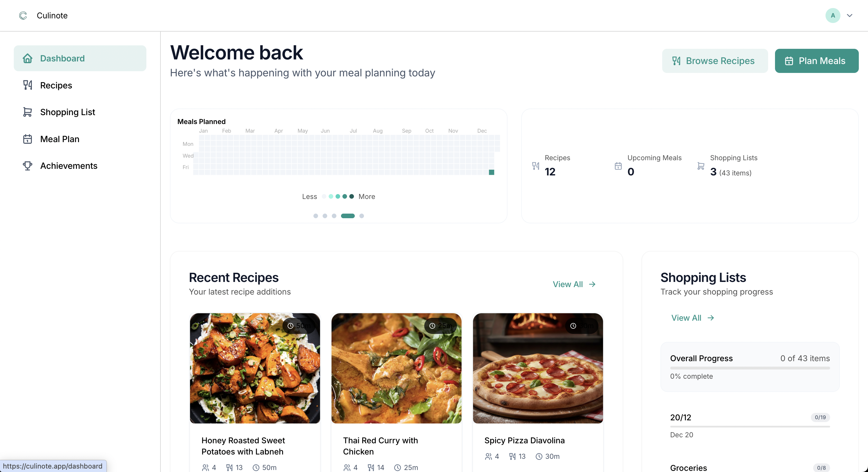Image resolution: width=868 pixels, height=472 pixels.
Task: Click the cart icon beside Shopping Lists stat
Action: point(701,166)
